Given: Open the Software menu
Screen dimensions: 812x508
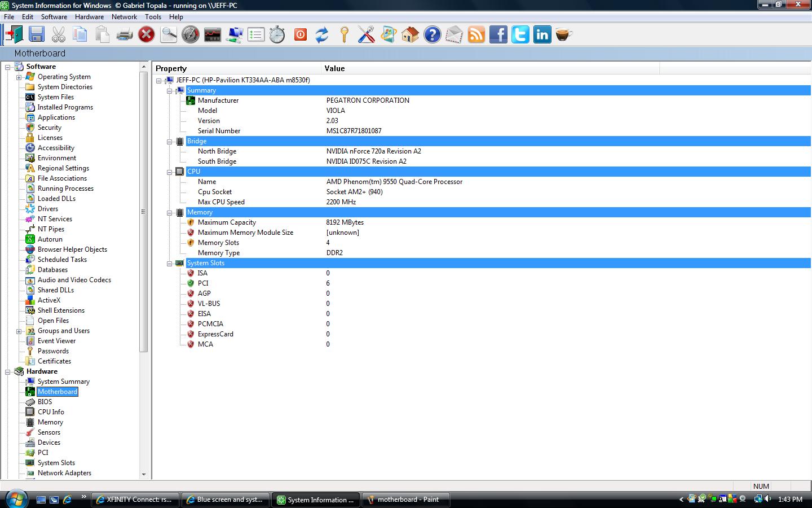Looking at the screenshot, I should pyautogui.click(x=54, y=17).
